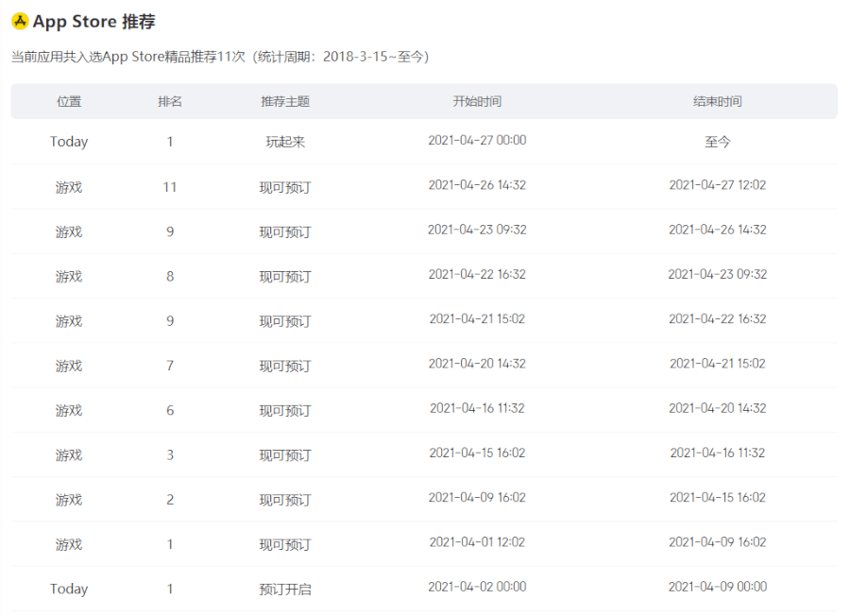This screenshot has width=850, height=616.
Task: Click the rank 6 cell
Action: coord(170,411)
